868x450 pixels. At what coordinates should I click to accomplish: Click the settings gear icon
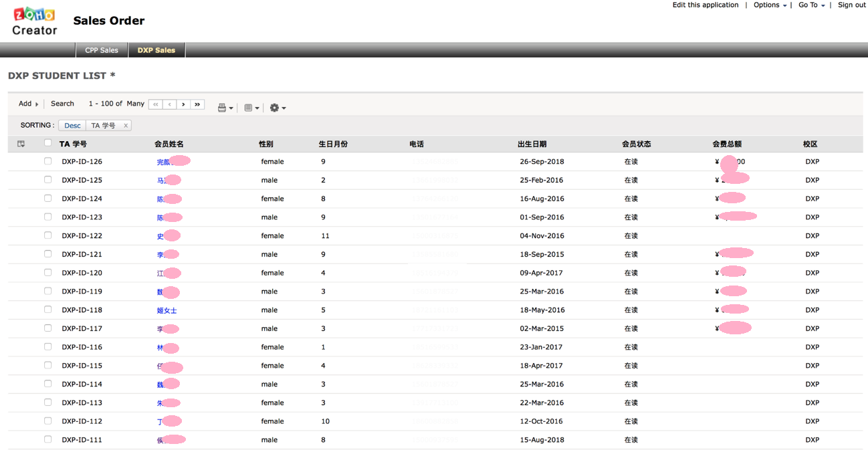pos(277,108)
